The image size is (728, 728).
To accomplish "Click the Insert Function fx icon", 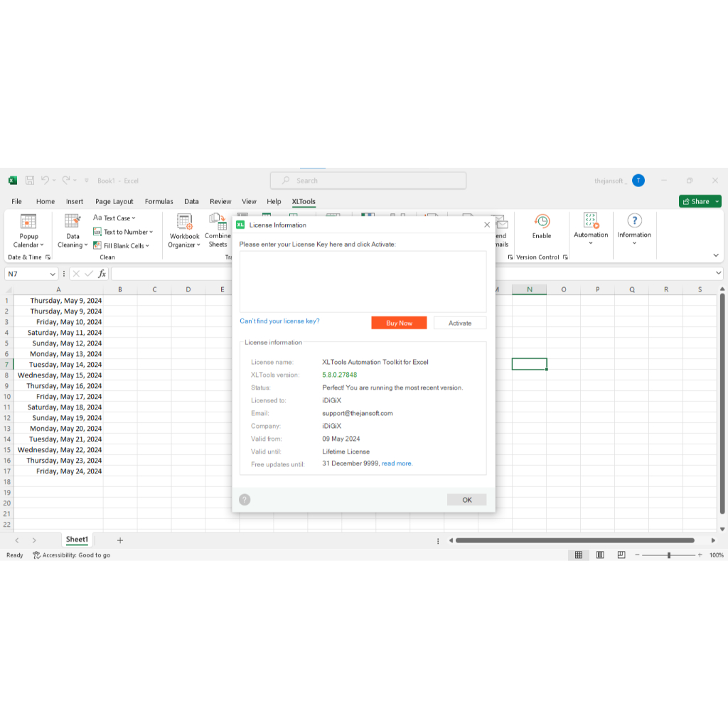I will pyautogui.click(x=102, y=274).
